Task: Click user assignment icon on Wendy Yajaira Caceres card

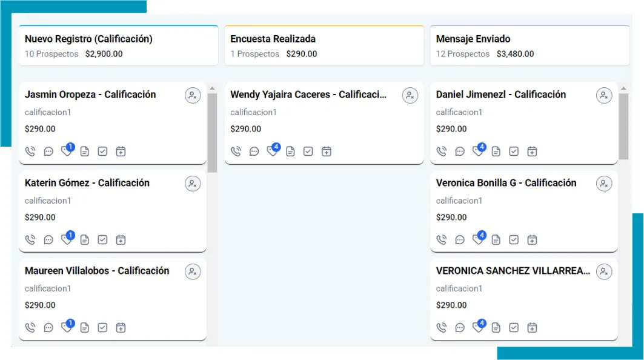Action: pyautogui.click(x=410, y=95)
